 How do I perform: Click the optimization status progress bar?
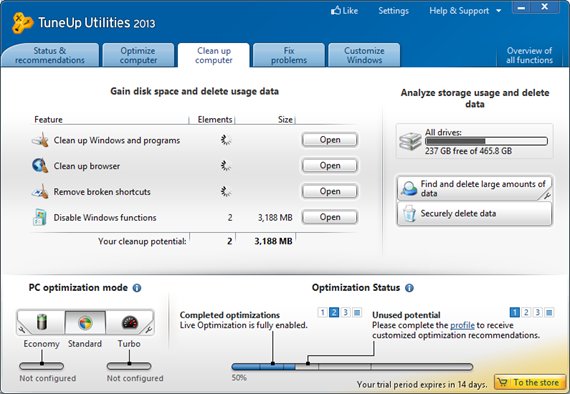(x=352, y=367)
